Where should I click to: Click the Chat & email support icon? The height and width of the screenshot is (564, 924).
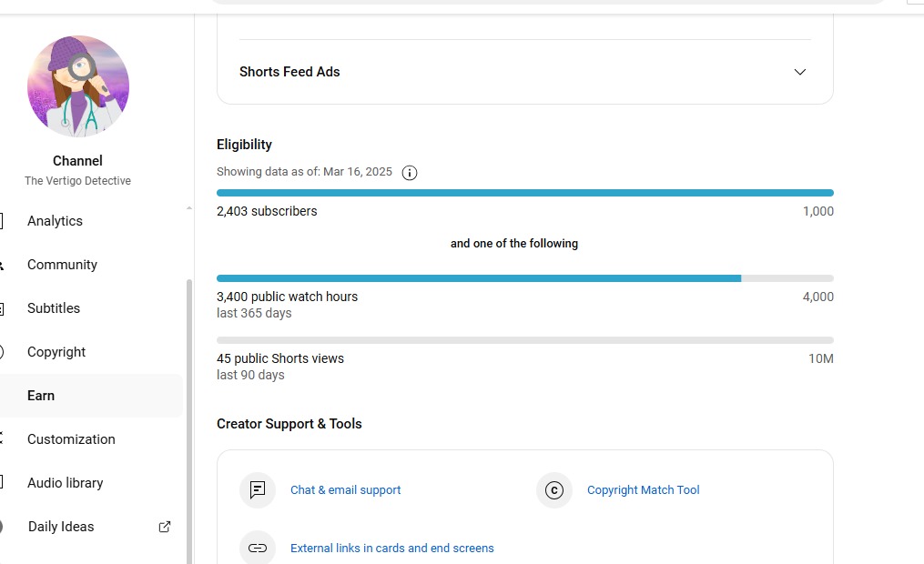coord(258,490)
